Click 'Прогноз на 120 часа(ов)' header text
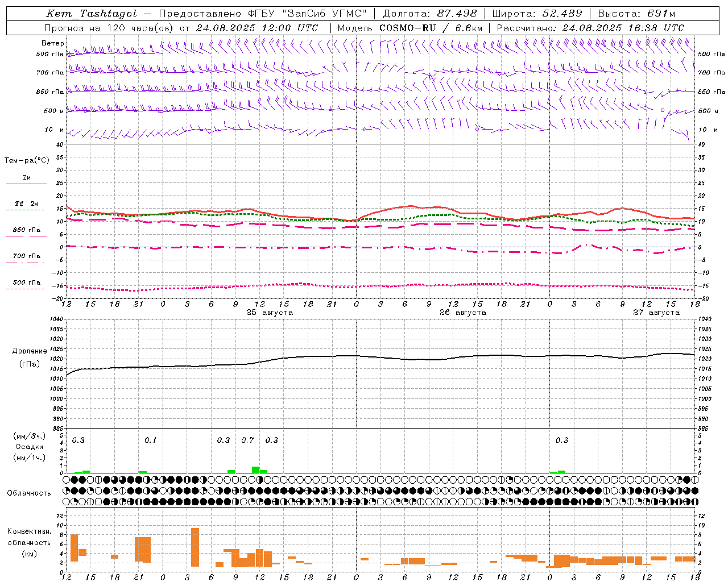This screenshot has height=582, width=728. 109,28
